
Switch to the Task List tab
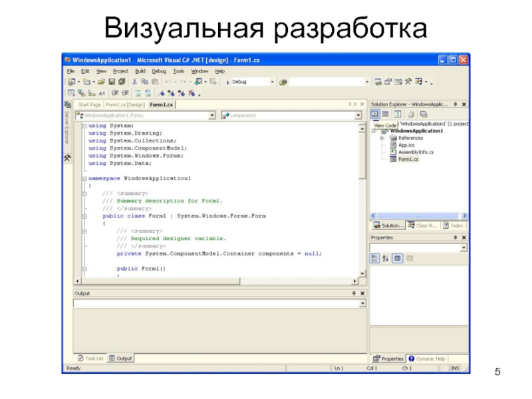click(x=90, y=358)
